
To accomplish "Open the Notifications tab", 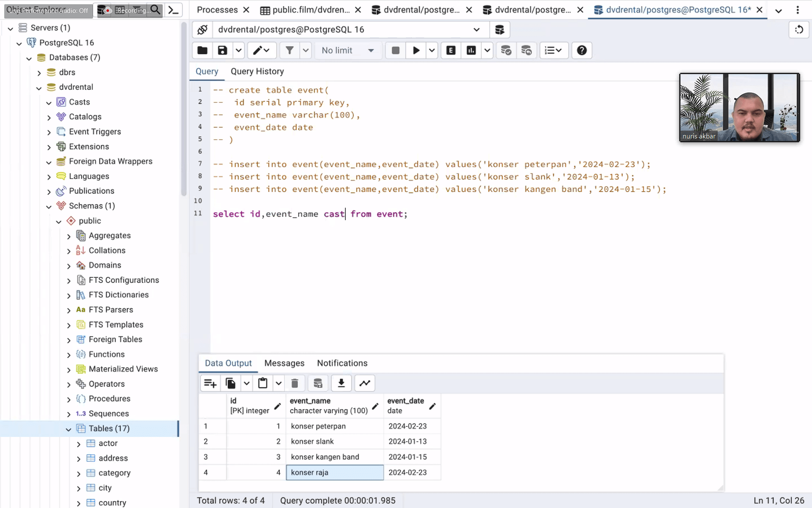I will click(342, 363).
